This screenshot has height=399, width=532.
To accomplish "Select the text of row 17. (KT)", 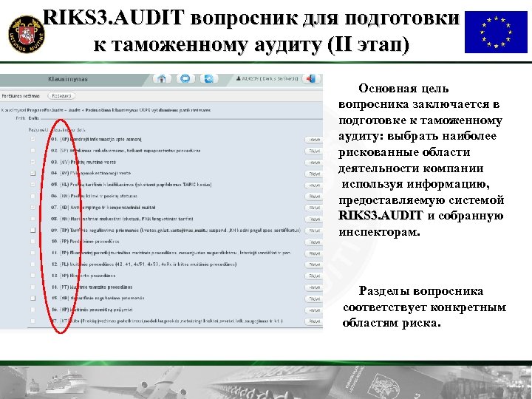I will point(167,321).
